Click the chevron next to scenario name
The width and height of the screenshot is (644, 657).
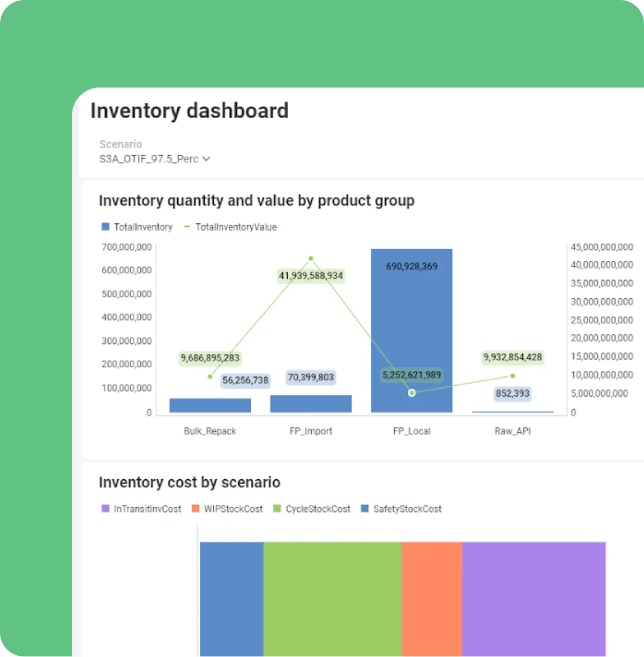tap(206, 159)
